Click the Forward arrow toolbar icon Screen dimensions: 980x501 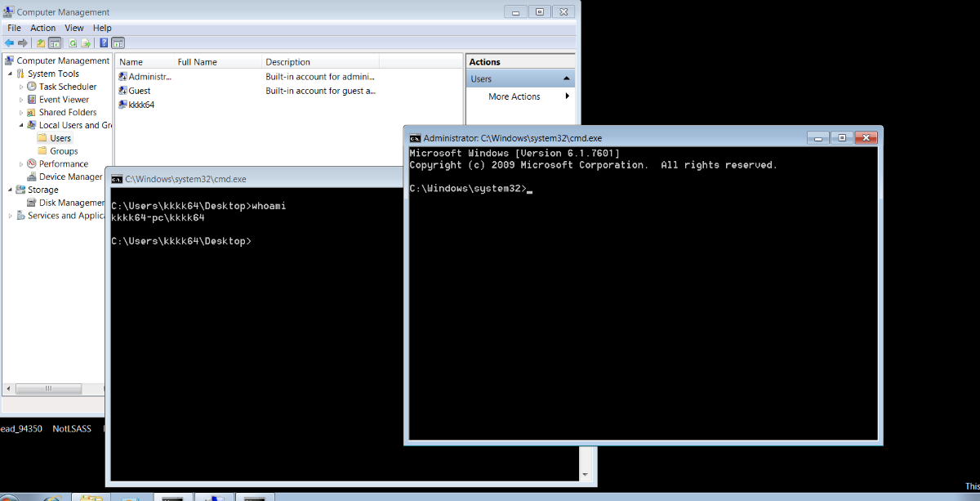23,42
